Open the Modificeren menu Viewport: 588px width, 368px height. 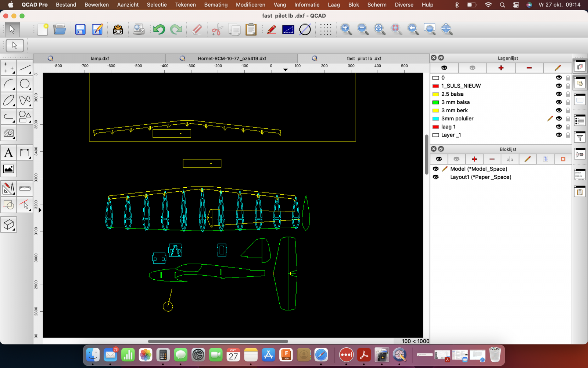251,5
